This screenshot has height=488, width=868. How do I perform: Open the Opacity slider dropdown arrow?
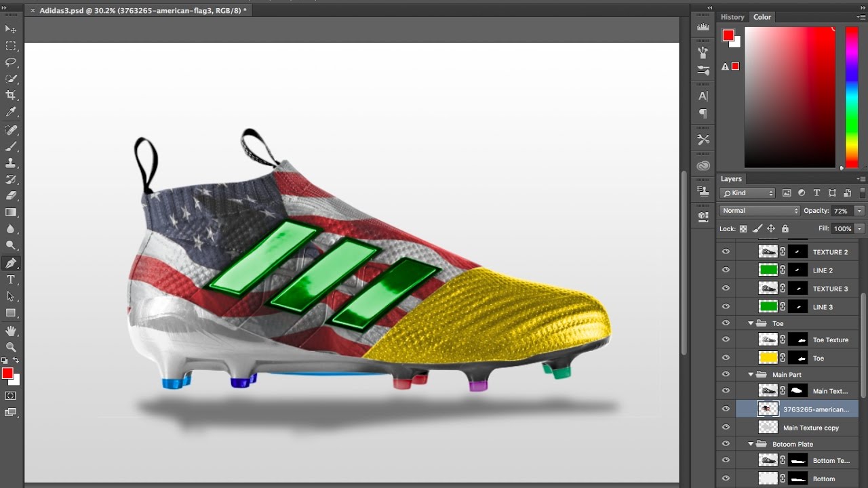860,211
